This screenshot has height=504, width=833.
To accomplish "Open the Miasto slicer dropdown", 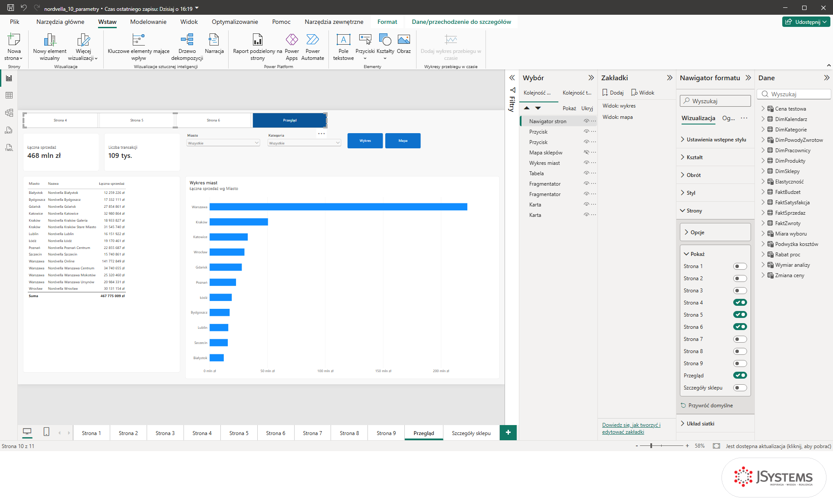I will pyautogui.click(x=223, y=143).
